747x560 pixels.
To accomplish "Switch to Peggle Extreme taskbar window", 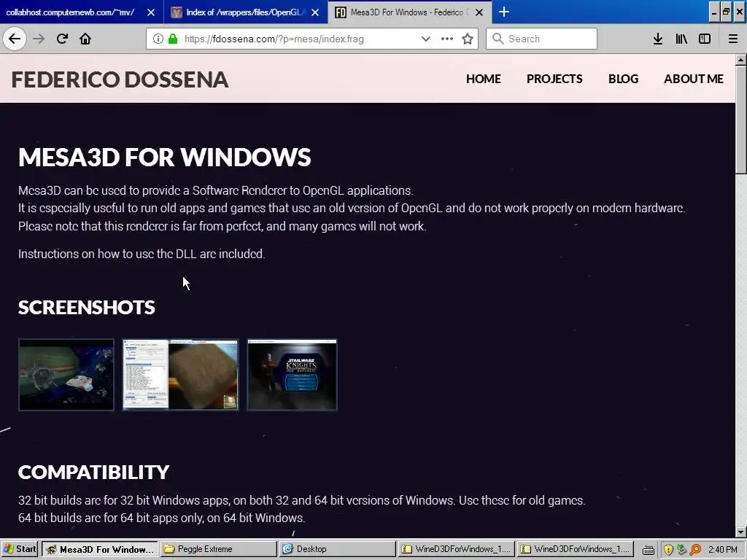I will pyautogui.click(x=219, y=549).
